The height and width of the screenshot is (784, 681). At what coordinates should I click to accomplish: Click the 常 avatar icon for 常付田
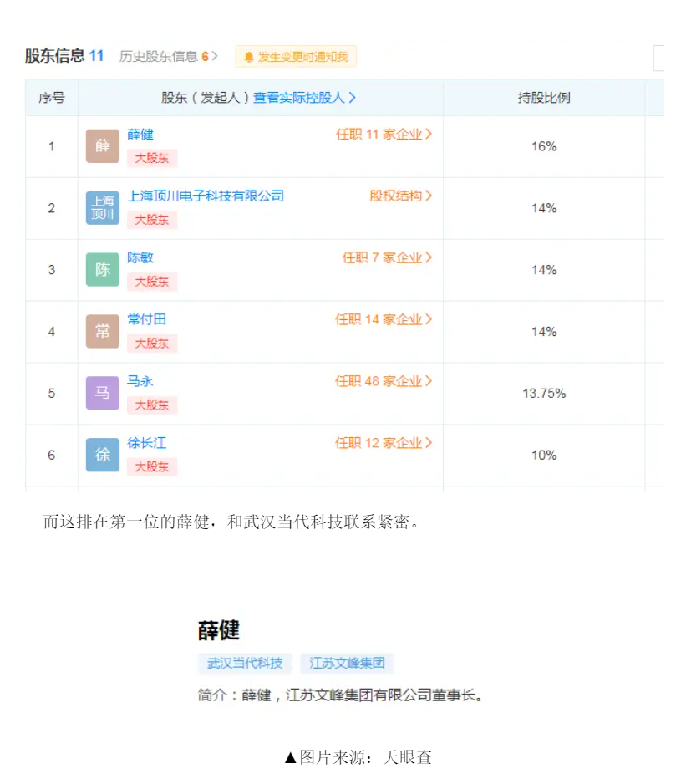[x=103, y=332]
